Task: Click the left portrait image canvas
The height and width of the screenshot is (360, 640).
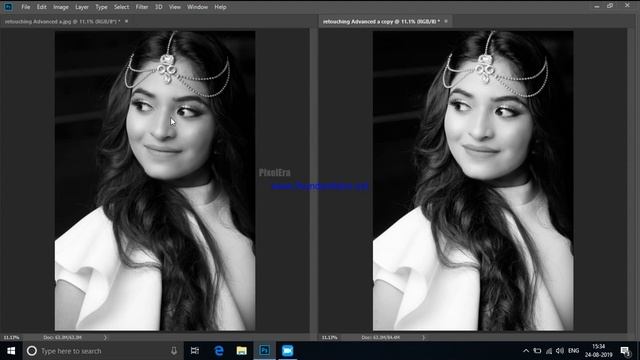Action: (x=155, y=180)
